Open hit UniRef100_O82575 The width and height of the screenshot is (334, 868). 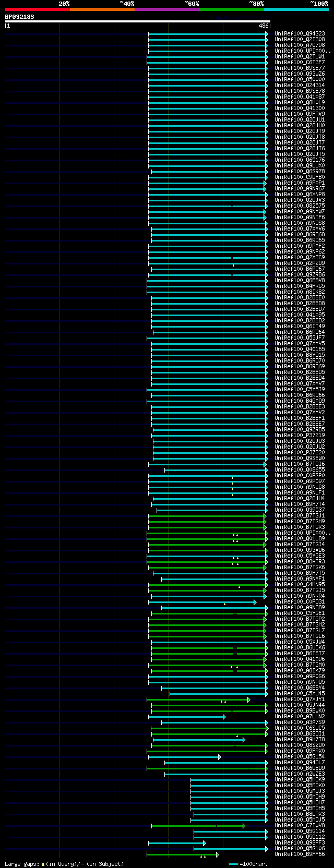tap(300, 206)
